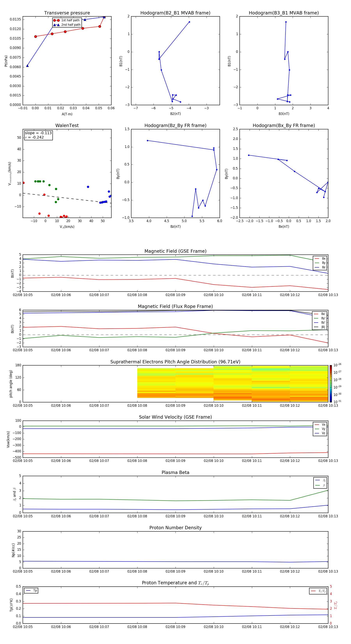This screenshot has height=644, width=351.
Task: Click '2nd half path' legend entry
Action: [x=67, y=25]
